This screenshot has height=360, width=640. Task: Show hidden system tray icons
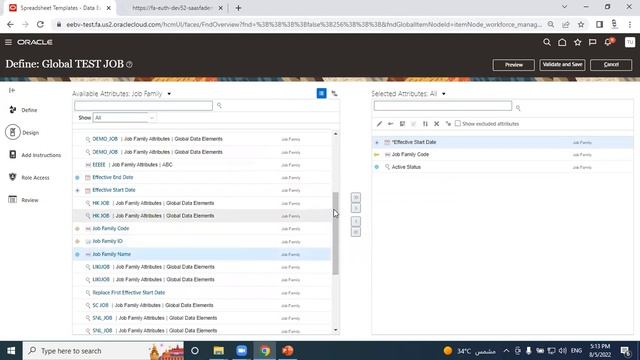[x=506, y=351]
